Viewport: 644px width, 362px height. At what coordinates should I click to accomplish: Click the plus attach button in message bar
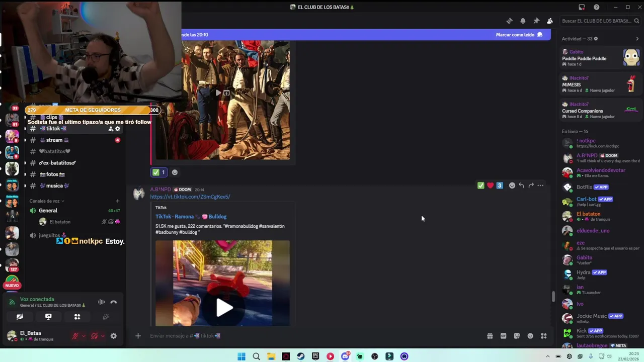(x=138, y=336)
